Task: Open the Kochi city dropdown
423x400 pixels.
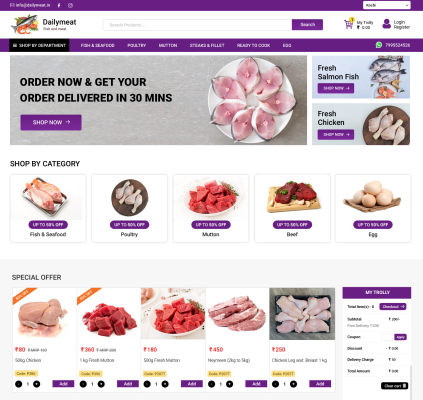Action: [387, 5]
